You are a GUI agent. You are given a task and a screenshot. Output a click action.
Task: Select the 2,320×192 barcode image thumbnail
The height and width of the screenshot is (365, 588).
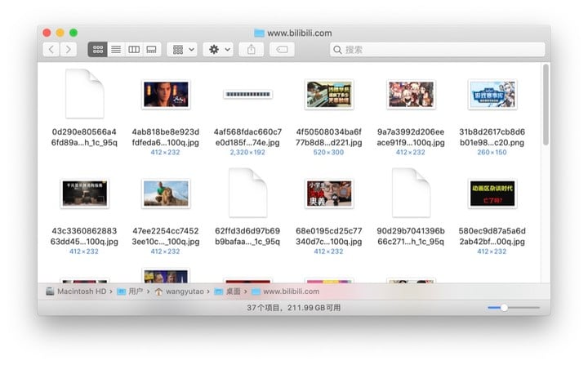[x=247, y=95]
